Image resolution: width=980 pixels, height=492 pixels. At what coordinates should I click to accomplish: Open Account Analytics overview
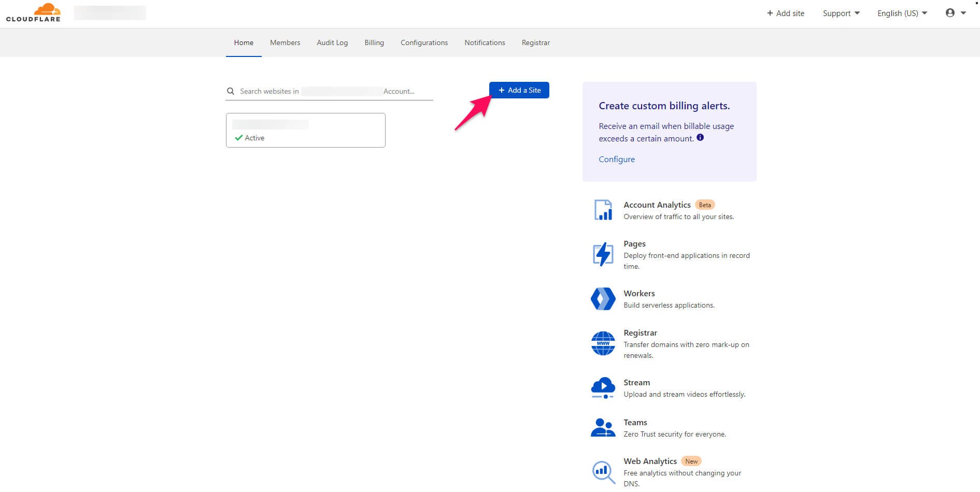coord(603,210)
